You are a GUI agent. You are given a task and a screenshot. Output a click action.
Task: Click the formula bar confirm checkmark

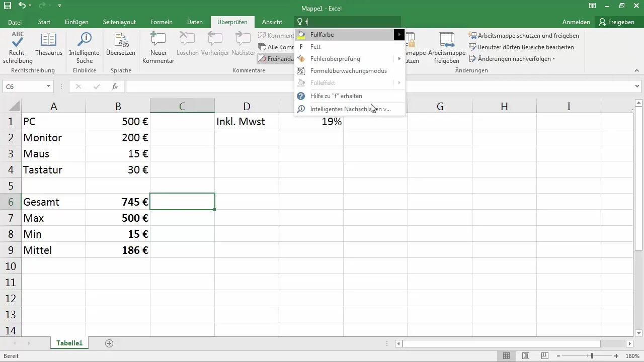point(97,86)
